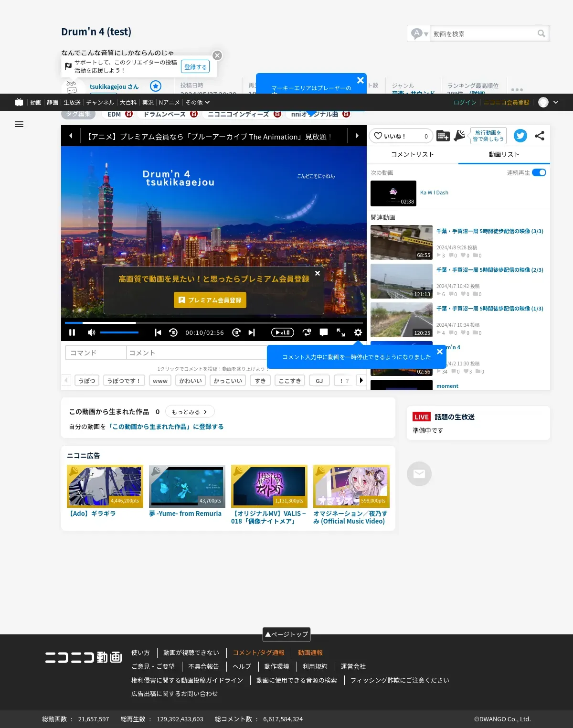Click the ページトップ button
573x728 pixels.
tap(286, 634)
